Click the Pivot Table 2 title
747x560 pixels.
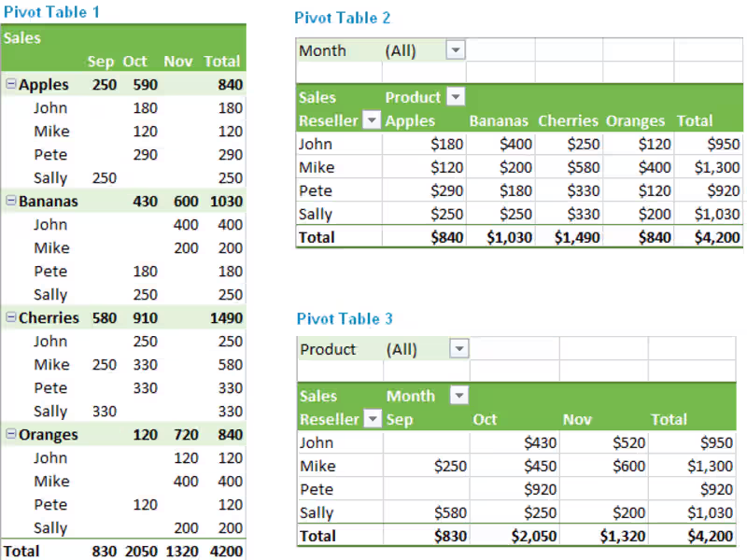click(343, 18)
